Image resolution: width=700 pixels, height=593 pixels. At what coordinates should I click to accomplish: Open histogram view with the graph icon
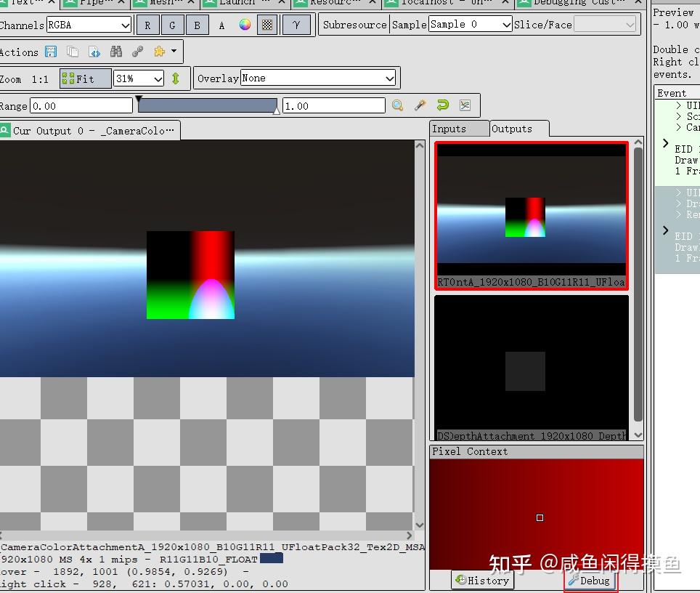[x=465, y=105]
